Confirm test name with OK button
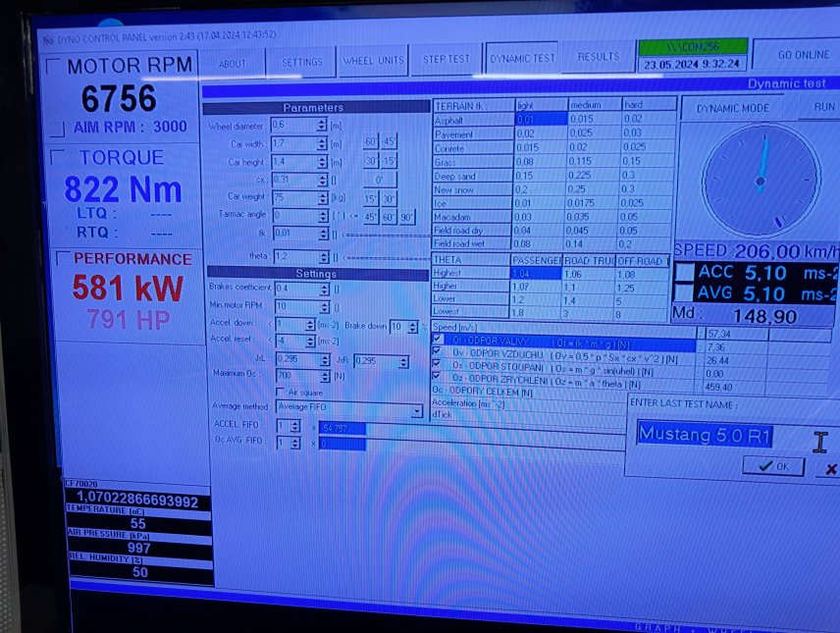This screenshot has height=633, width=840. click(x=773, y=466)
